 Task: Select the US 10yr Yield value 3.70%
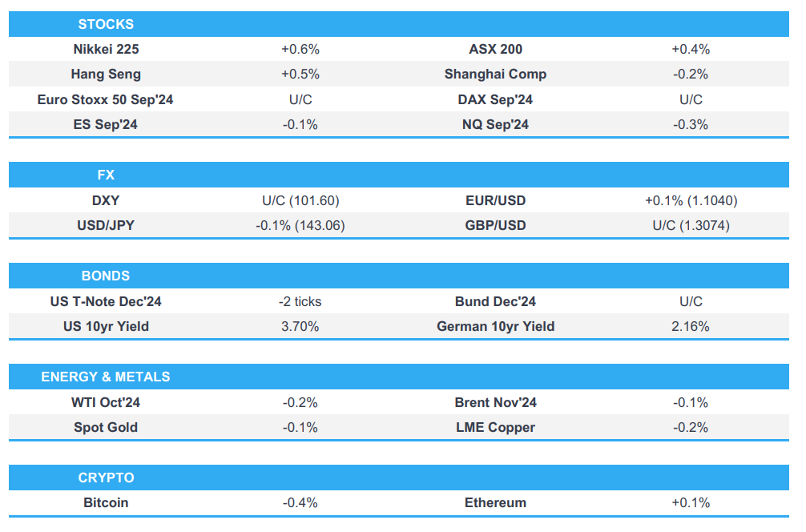300,326
